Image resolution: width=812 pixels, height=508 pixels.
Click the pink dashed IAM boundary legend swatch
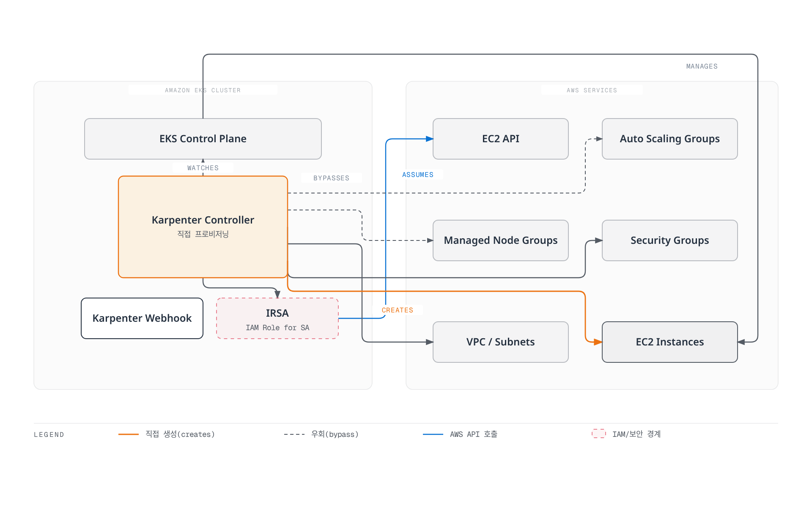coord(599,433)
